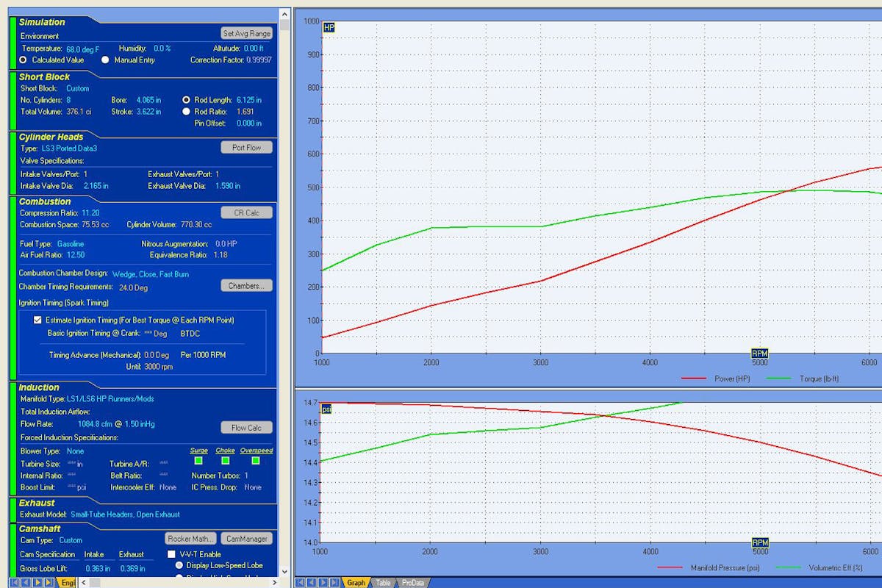
Task: Click last-tab arrow in left component pane
Action: tap(49, 582)
